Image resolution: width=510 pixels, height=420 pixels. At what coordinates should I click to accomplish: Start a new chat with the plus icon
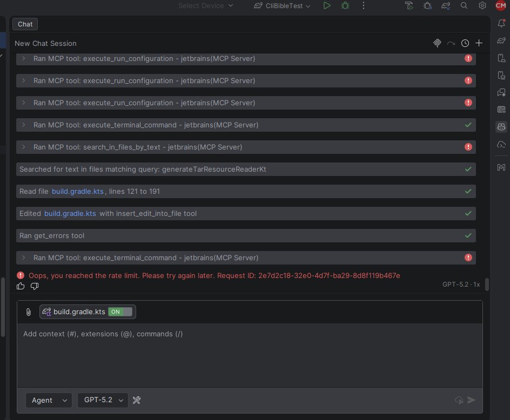(479, 43)
